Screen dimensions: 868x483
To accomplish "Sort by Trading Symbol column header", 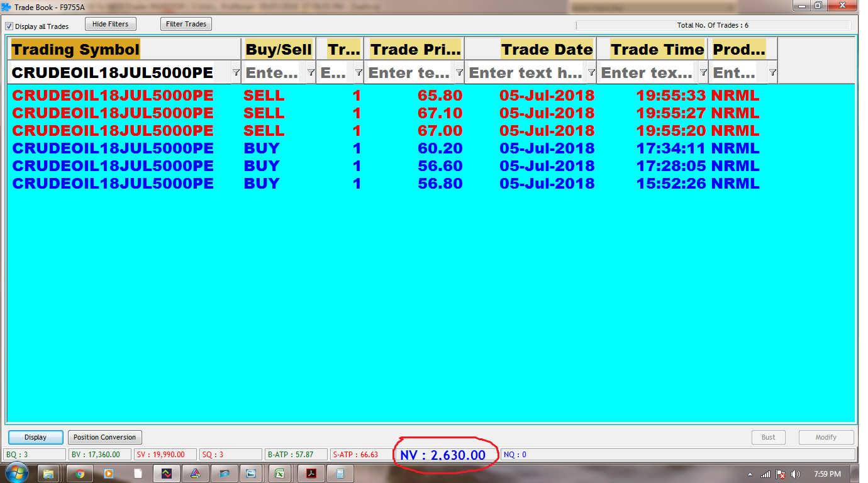I will coord(75,49).
